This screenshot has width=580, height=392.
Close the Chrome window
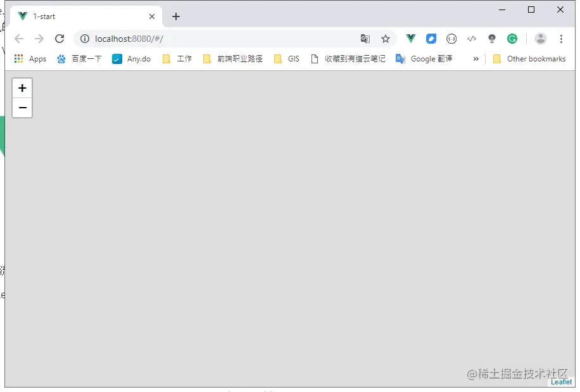tap(560, 10)
